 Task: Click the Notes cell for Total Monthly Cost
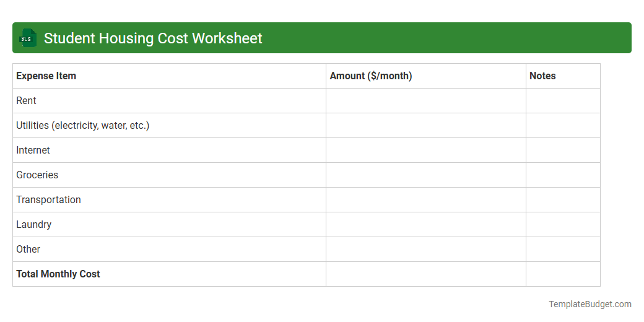pyautogui.click(x=563, y=274)
